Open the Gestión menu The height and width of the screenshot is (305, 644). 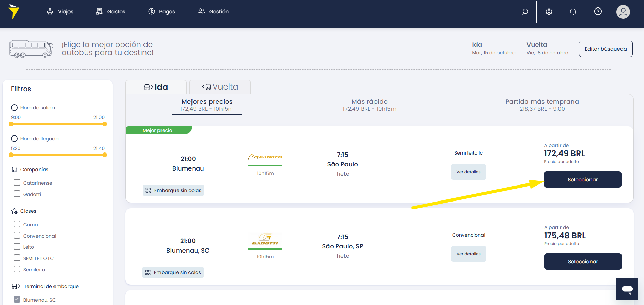click(x=213, y=12)
